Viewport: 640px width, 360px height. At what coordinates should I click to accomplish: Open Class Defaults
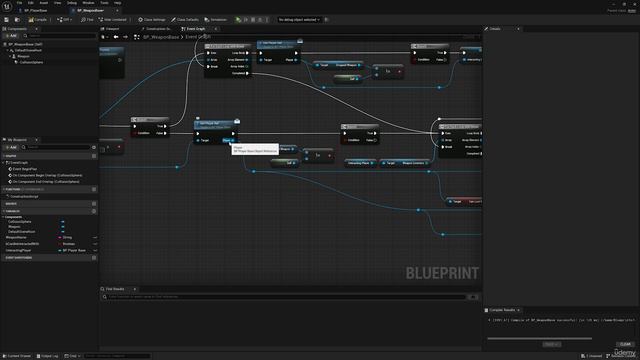185,20
